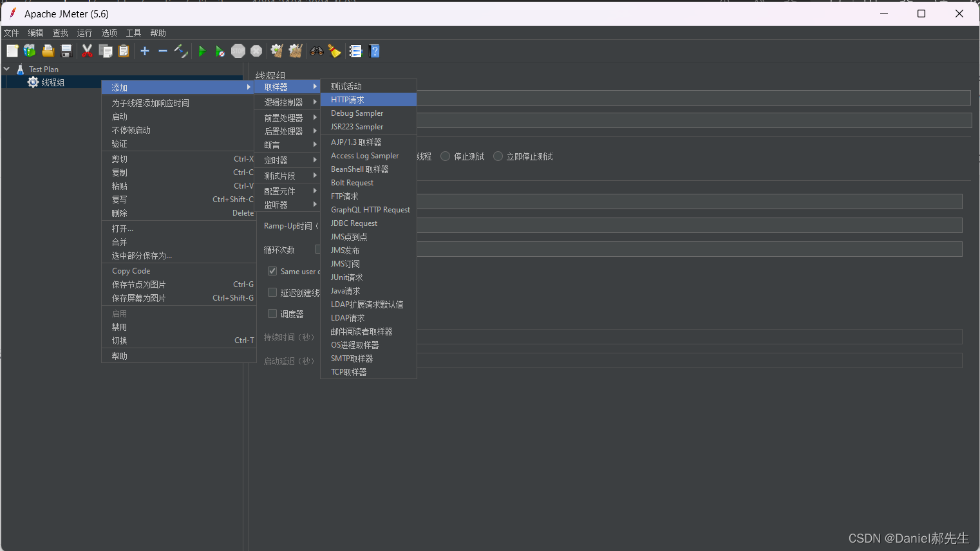Open the 后置处理器 submenu

pyautogui.click(x=288, y=131)
